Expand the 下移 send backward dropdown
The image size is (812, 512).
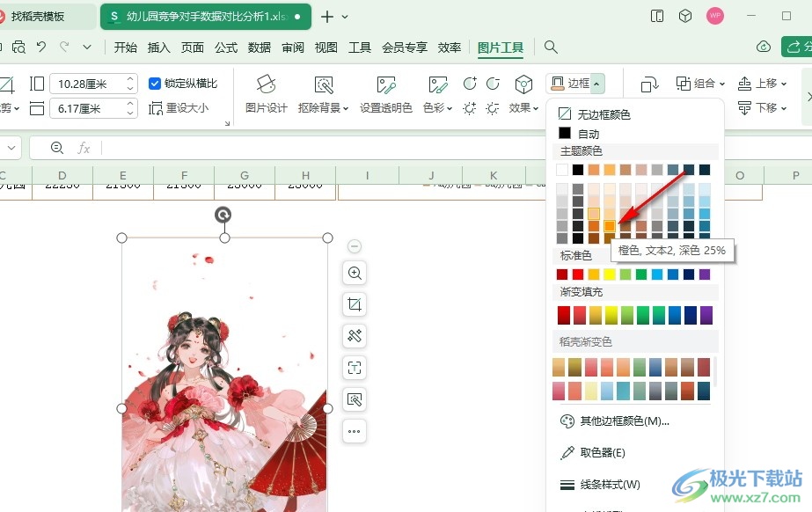click(x=784, y=108)
